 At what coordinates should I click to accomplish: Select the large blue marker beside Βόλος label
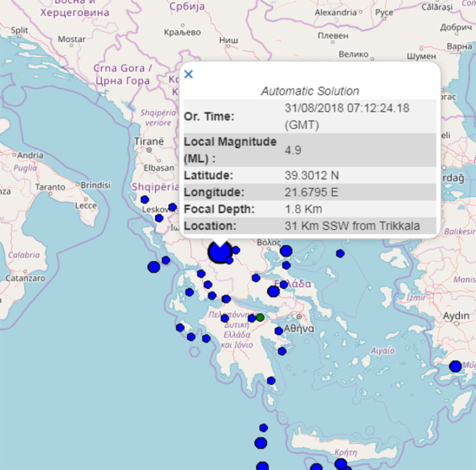[286, 251]
